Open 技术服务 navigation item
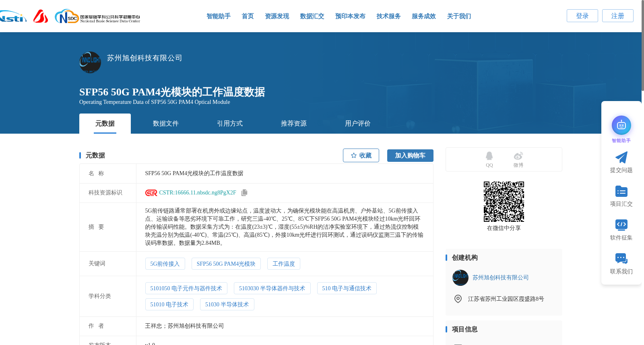Screen dimensions: 644x345 (388, 16)
